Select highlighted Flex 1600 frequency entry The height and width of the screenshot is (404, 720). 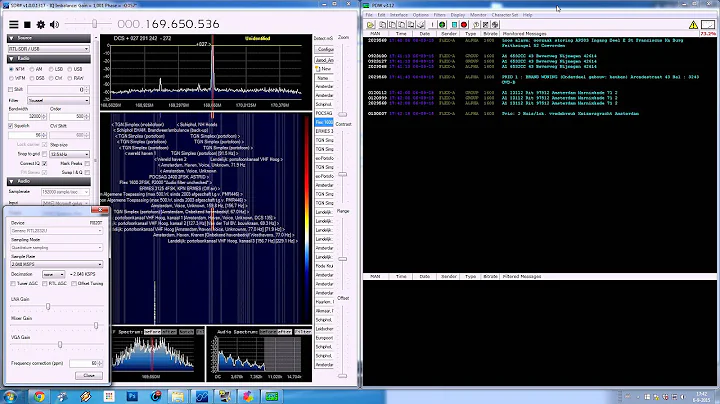click(324, 122)
